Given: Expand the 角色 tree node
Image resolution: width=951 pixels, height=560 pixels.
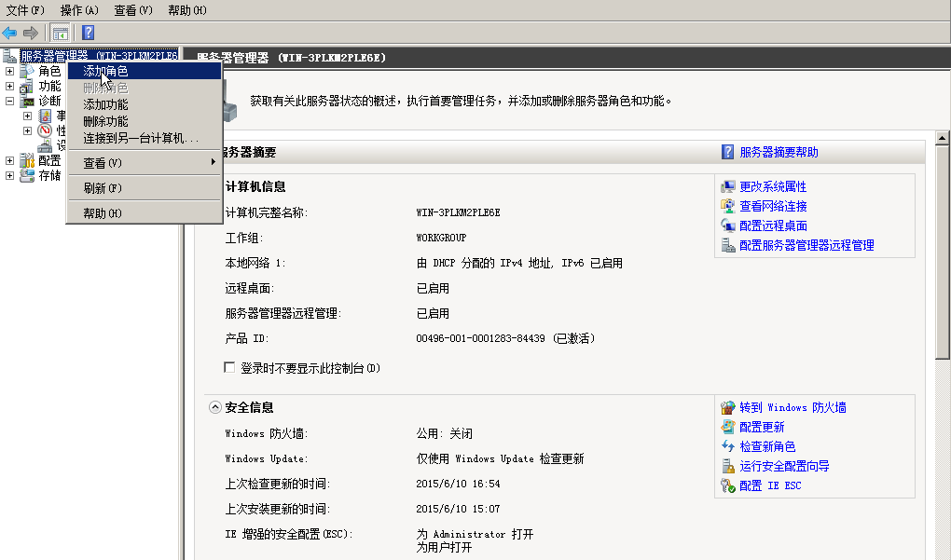Looking at the screenshot, I should click(10, 72).
